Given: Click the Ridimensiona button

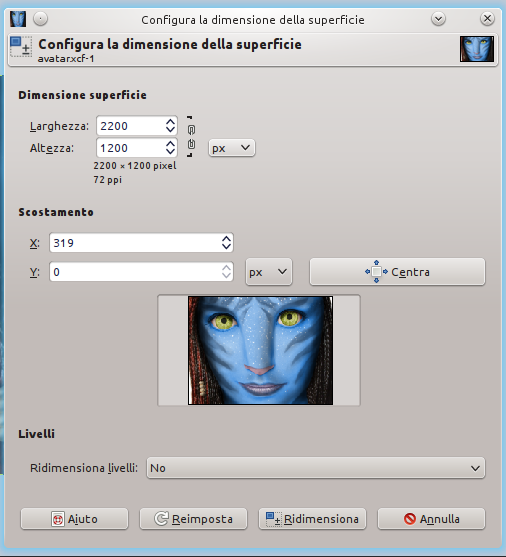Looking at the screenshot, I should (312, 519).
